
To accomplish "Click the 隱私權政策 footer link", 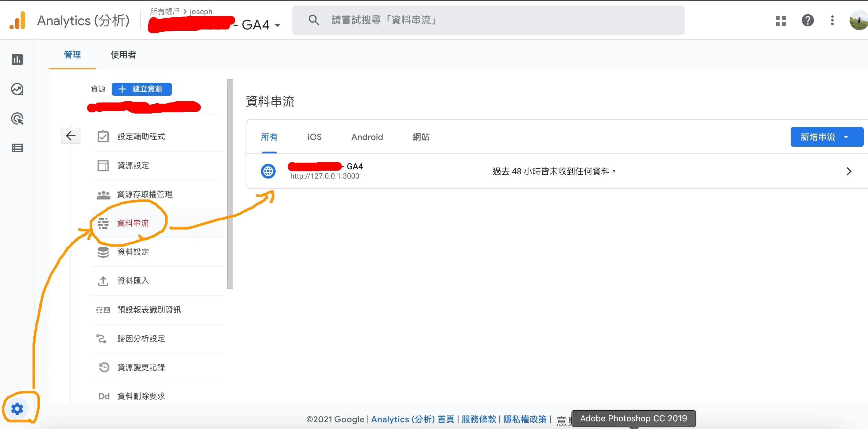I will [x=525, y=419].
